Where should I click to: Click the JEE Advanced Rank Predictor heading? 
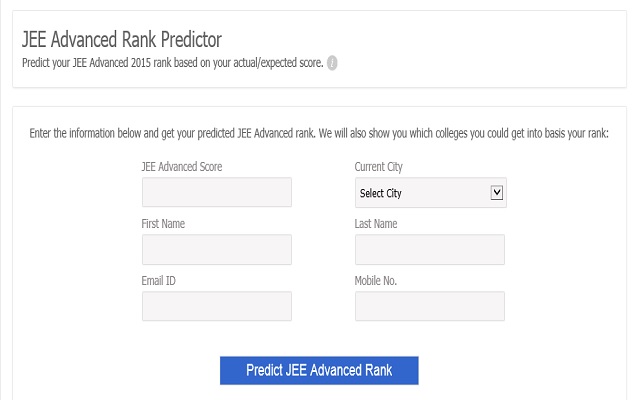[x=121, y=40]
